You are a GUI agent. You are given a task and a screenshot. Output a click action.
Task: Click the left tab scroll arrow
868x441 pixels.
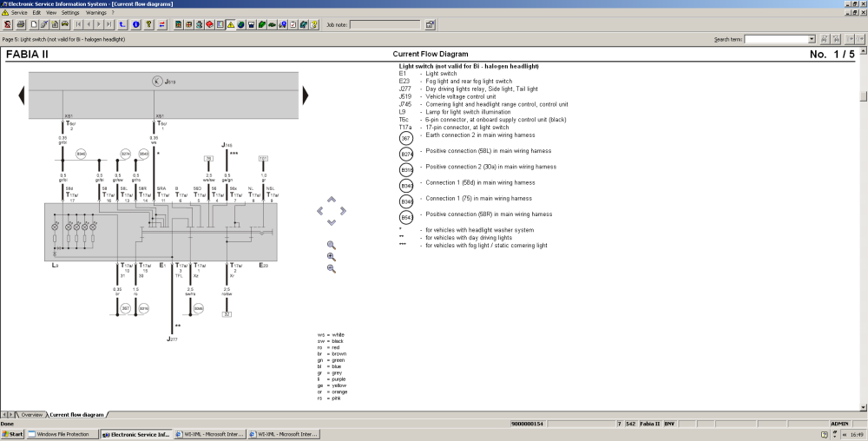(x=3, y=414)
